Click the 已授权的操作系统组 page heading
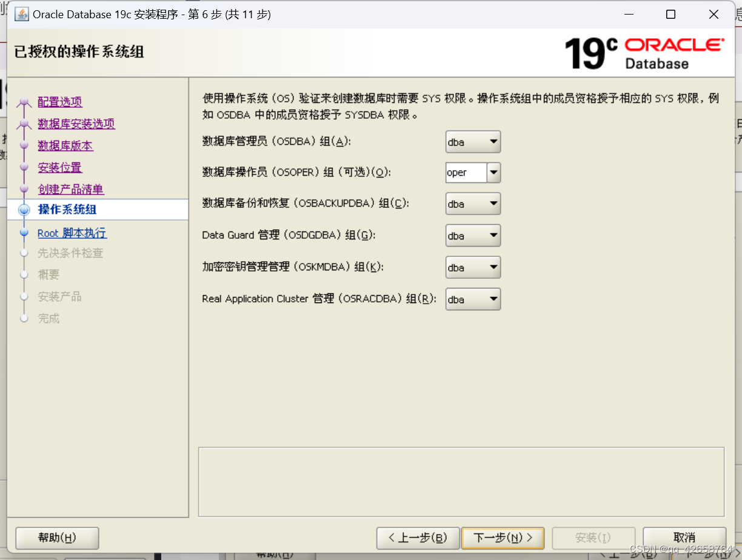 click(x=79, y=52)
